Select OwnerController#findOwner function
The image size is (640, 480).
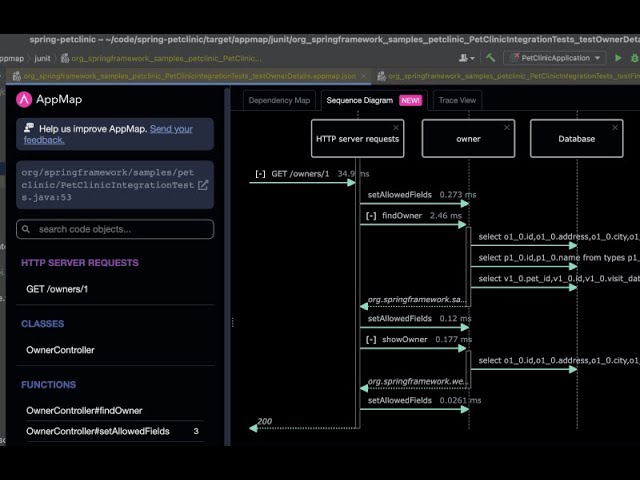click(x=84, y=411)
